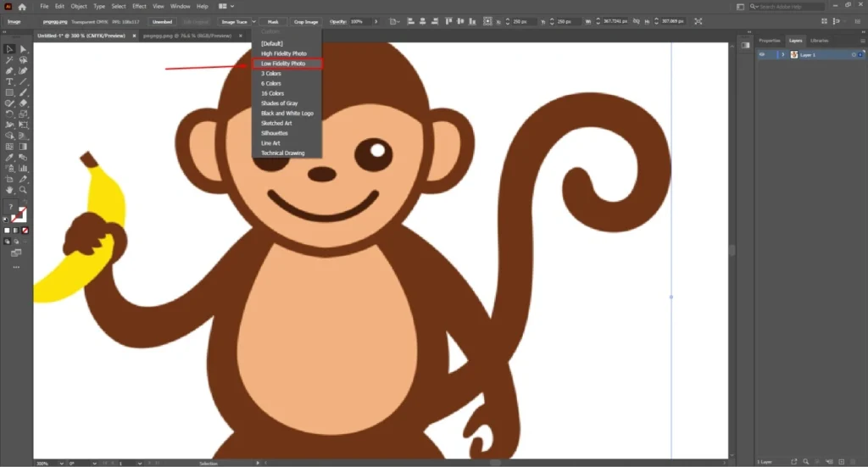The image size is (868, 467).
Task: Open the zoom level dropdown
Action: tap(61, 463)
